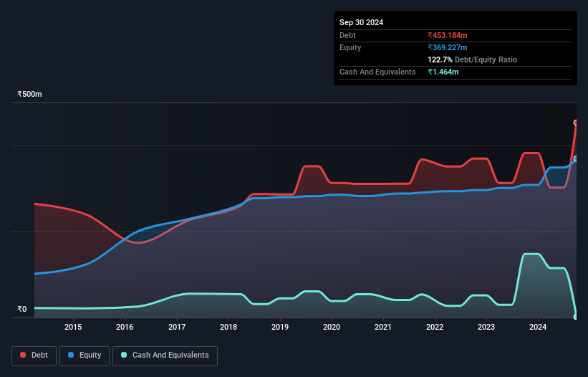Screen dimensions: 588x377
Task: Select the 2016 x-axis label
Action: [x=125, y=327]
